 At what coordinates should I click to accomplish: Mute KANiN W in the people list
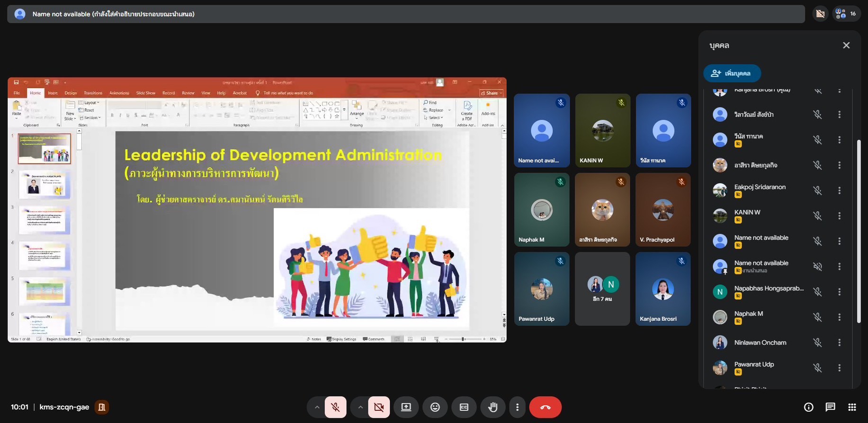click(x=817, y=216)
